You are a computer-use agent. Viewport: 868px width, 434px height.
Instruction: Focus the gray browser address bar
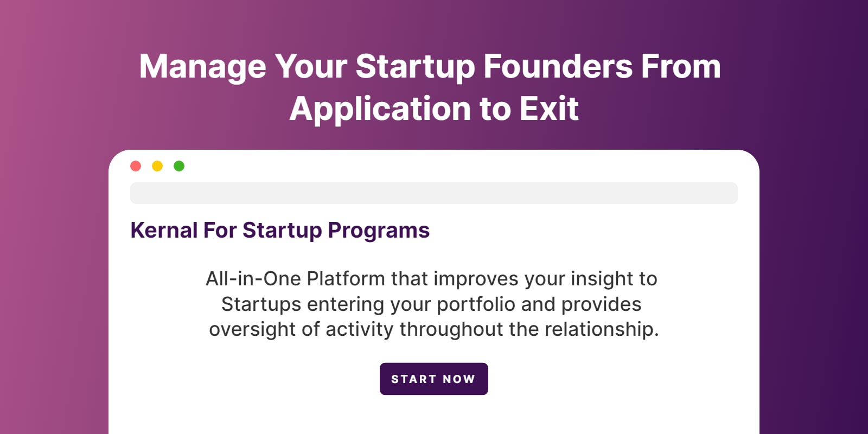tap(434, 193)
